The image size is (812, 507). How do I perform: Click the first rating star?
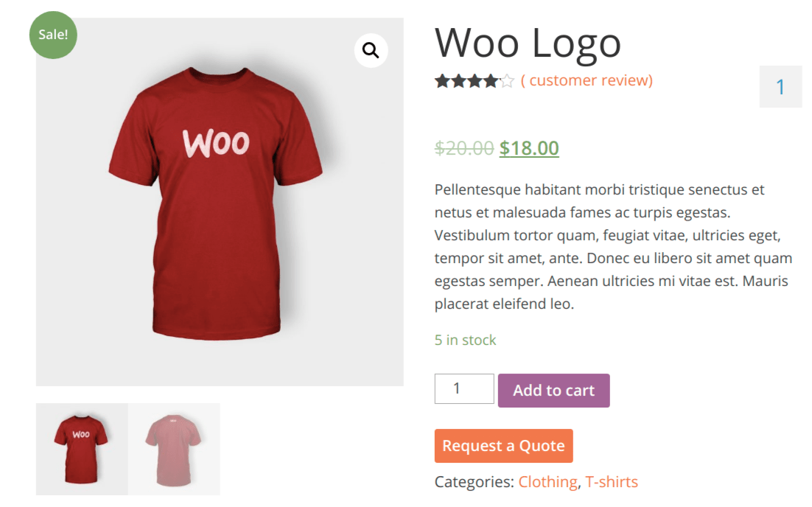click(442, 81)
